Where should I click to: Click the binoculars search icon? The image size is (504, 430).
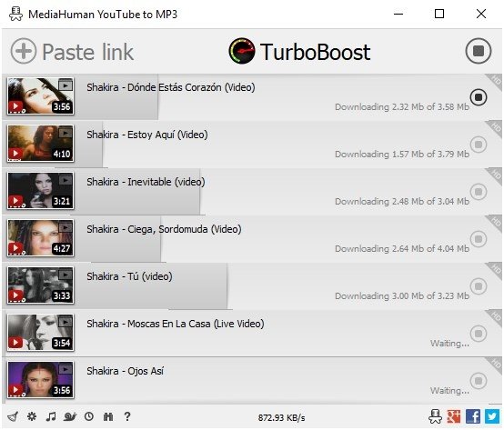108,416
